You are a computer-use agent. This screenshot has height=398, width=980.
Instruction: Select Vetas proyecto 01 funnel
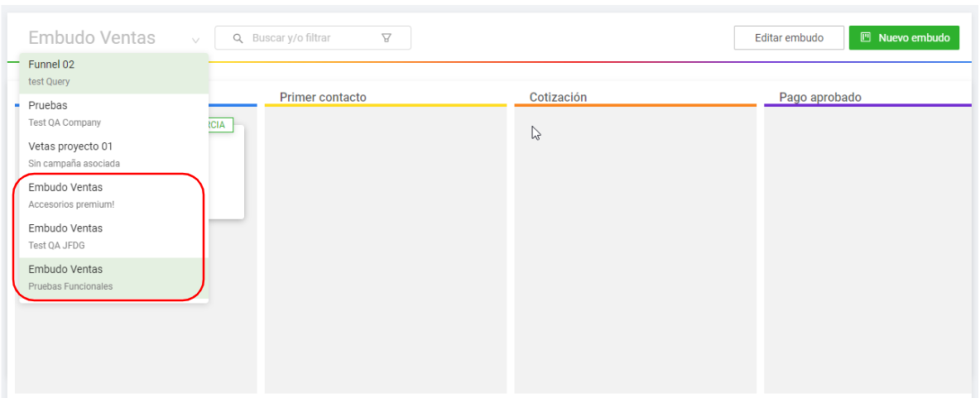tap(113, 155)
